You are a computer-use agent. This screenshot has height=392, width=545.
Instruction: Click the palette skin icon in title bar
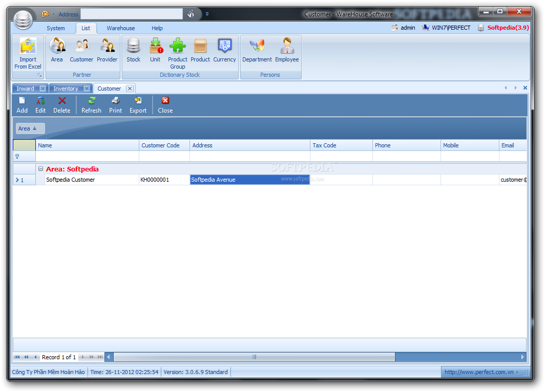pos(45,14)
